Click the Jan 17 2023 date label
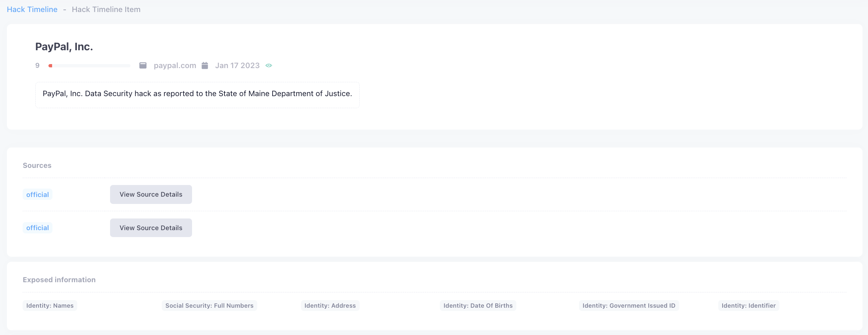The width and height of the screenshot is (868, 335). tap(237, 66)
